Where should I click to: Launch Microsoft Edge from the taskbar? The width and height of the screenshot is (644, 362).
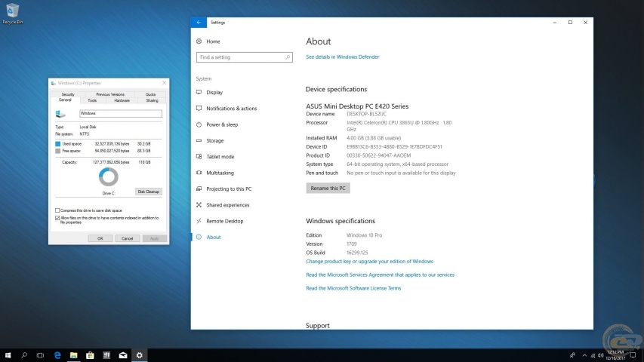click(57, 355)
